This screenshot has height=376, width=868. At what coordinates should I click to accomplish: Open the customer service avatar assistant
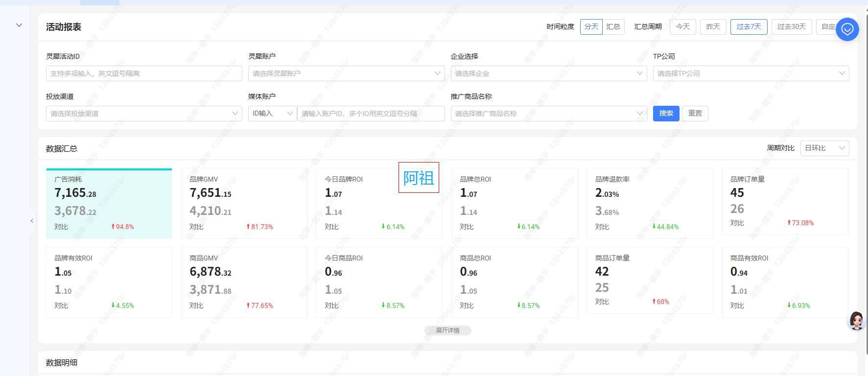point(856,321)
